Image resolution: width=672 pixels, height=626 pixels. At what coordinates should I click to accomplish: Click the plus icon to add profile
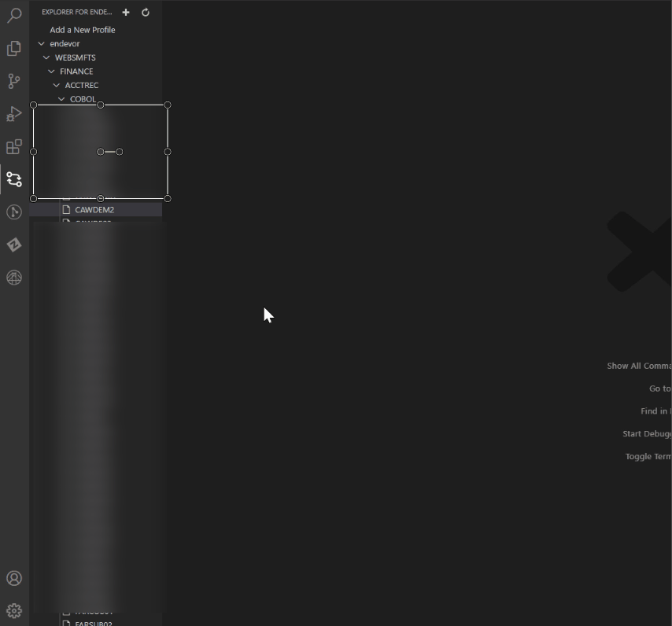126,13
